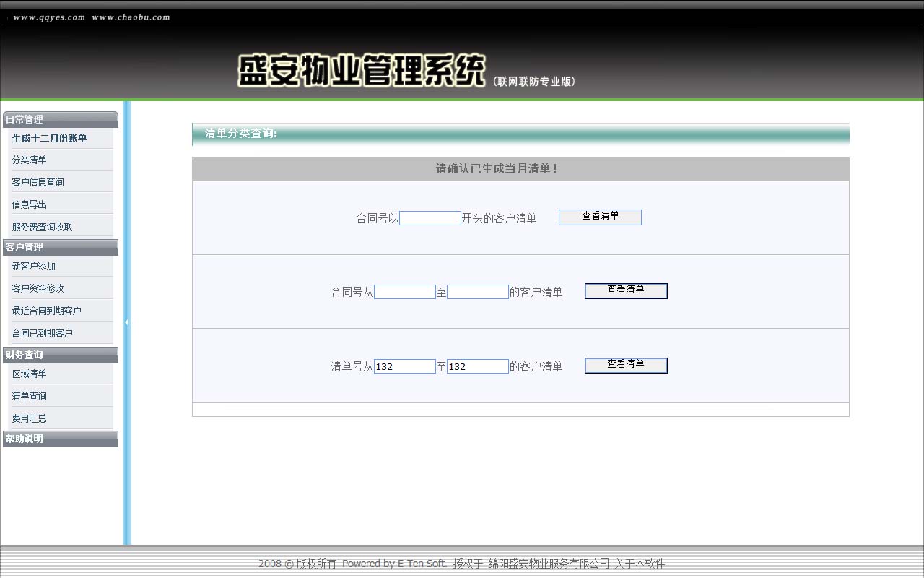This screenshot has width=924, height=578.
Task: Expand the 客户管理 section header
Action: tap(61, 247)
